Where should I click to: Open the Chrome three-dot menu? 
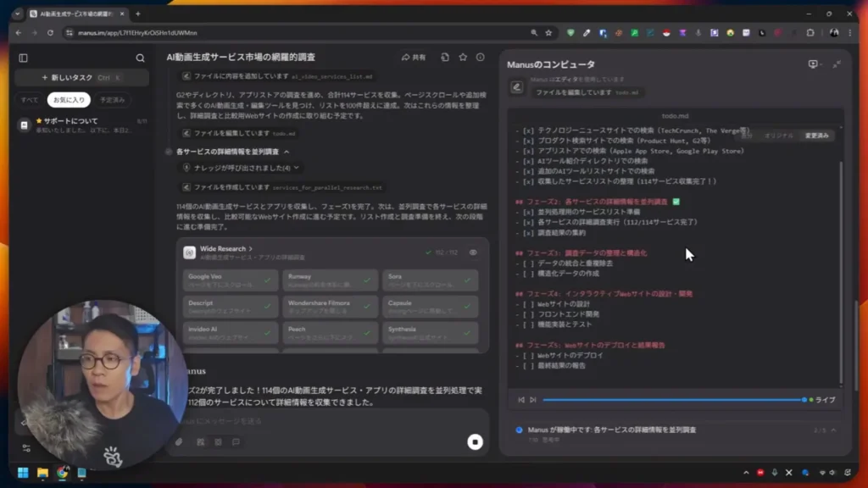[850, 33]
